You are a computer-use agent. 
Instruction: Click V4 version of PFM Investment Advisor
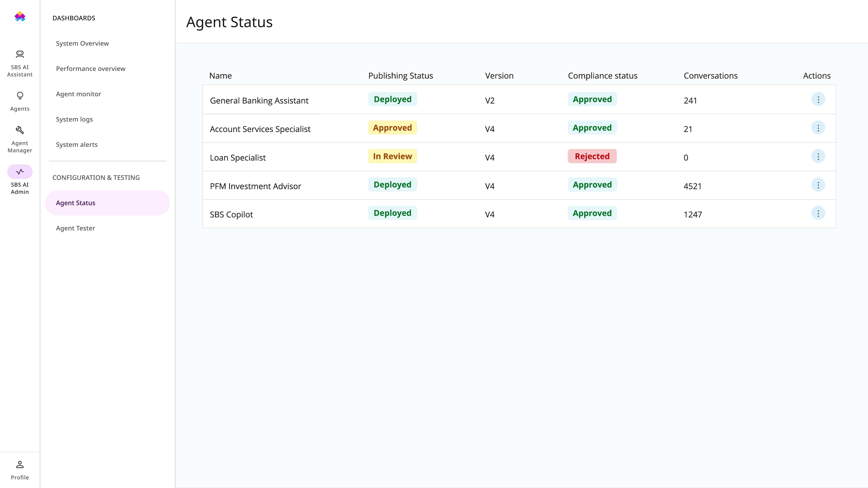click(490, 186)
